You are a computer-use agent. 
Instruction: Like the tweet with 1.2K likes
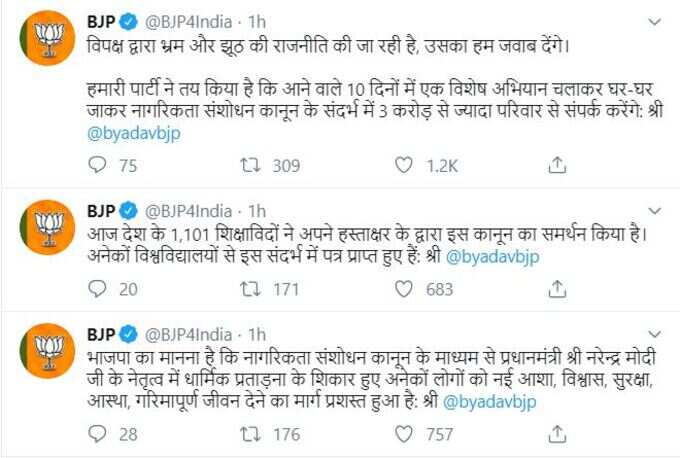pos(404,165)
